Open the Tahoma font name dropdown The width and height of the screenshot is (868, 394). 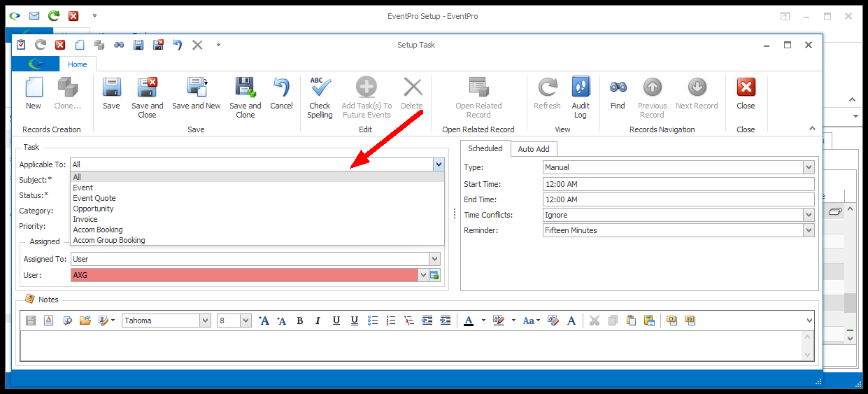pyautogui.click(x=205, y=321)
